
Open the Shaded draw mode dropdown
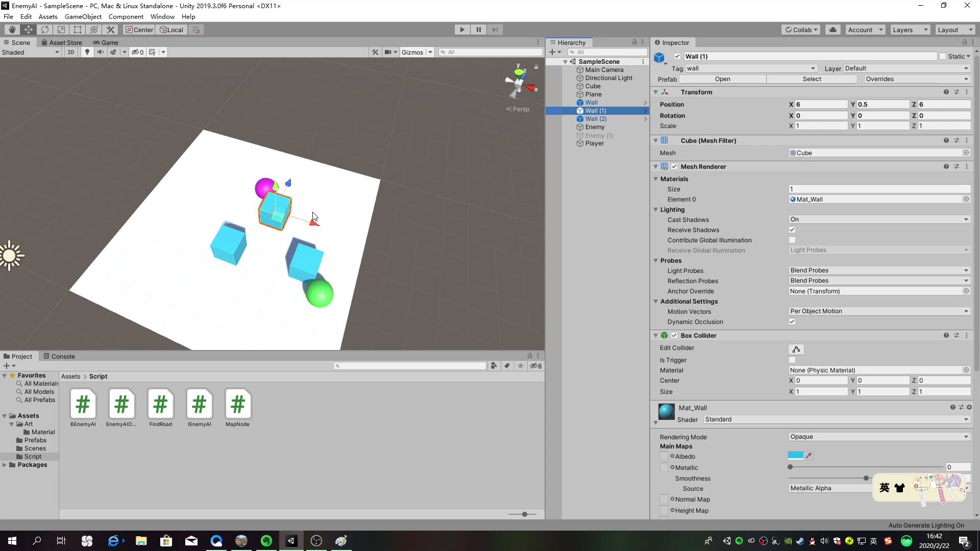coord(31,52)
